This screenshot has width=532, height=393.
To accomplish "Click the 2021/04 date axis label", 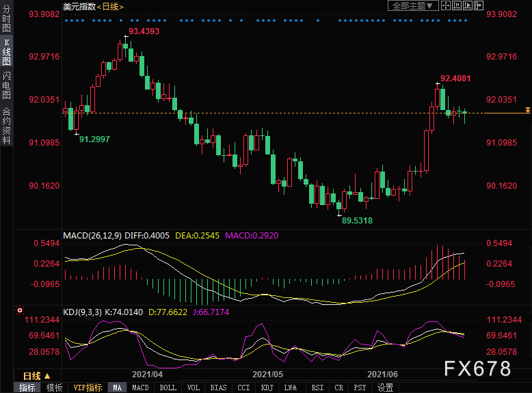I will pos(147,375).
